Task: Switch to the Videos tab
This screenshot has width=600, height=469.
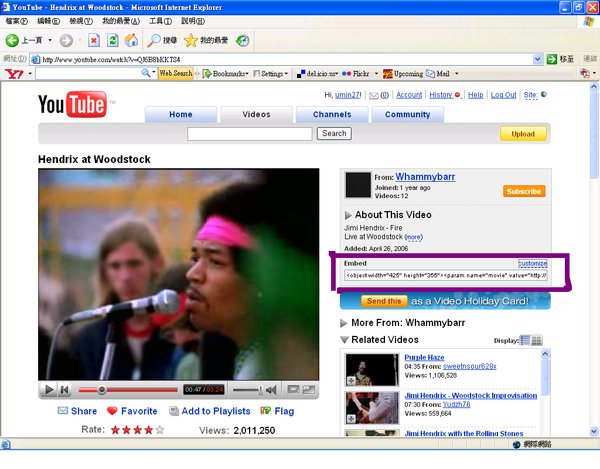Action: (x=256, y=114)
